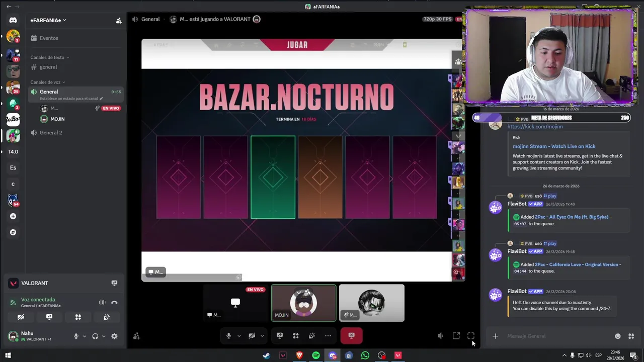Open the Discover servers compass icon
Image resolution: width=644 pixels, height=362 pixels.
coord(13,232)
